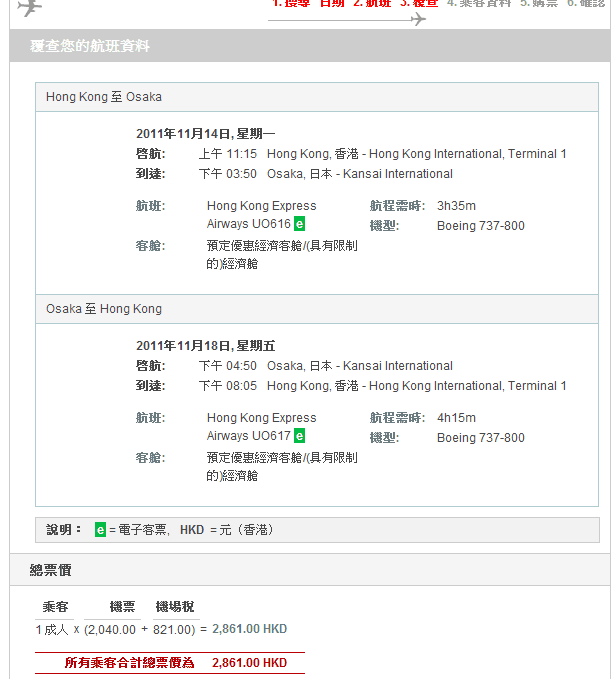Click the 說明 legend label
The height and width of the screenshot is (679, 615).
pos(65,529)
